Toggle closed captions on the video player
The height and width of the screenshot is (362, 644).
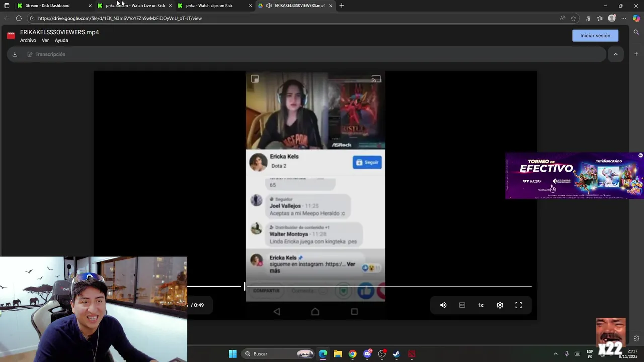click(x=462, y=305)
